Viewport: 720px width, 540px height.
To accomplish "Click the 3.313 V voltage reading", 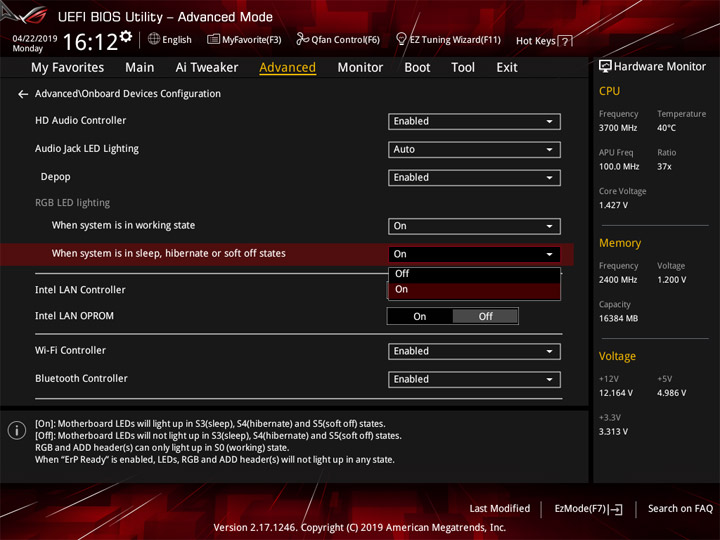I will [613, 432].
